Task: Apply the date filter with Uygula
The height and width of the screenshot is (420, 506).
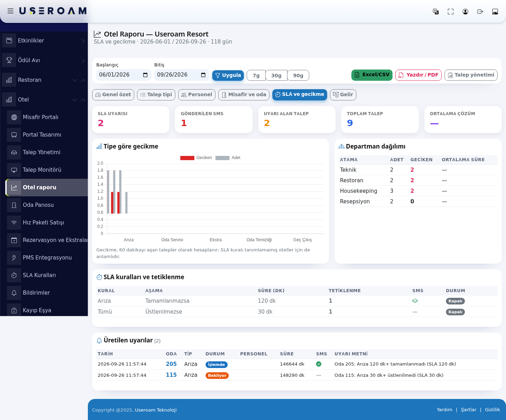Action: 228,76
